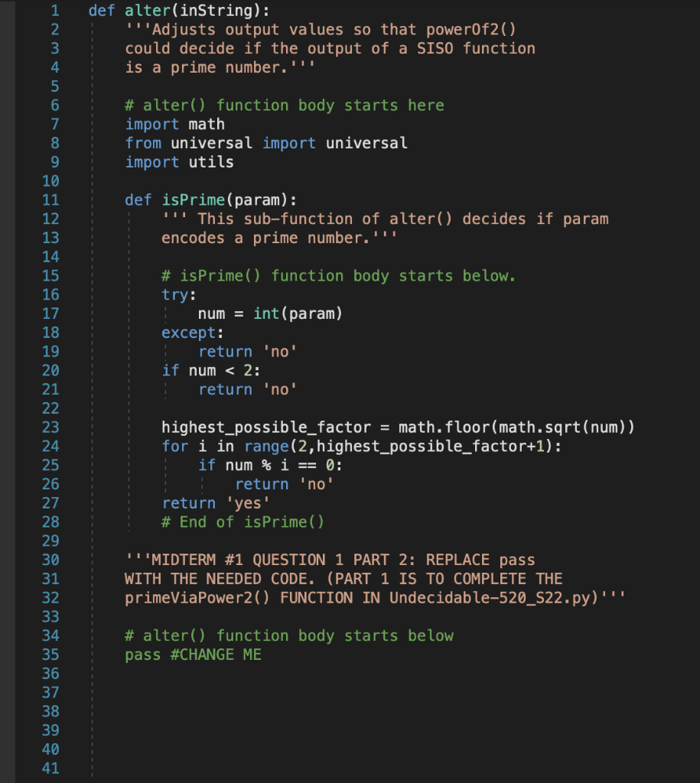Image resolution: width=700 pixels, height=783 pixels.
Task: Click 'num % i == 0' condition
Action: coord(279,466)
